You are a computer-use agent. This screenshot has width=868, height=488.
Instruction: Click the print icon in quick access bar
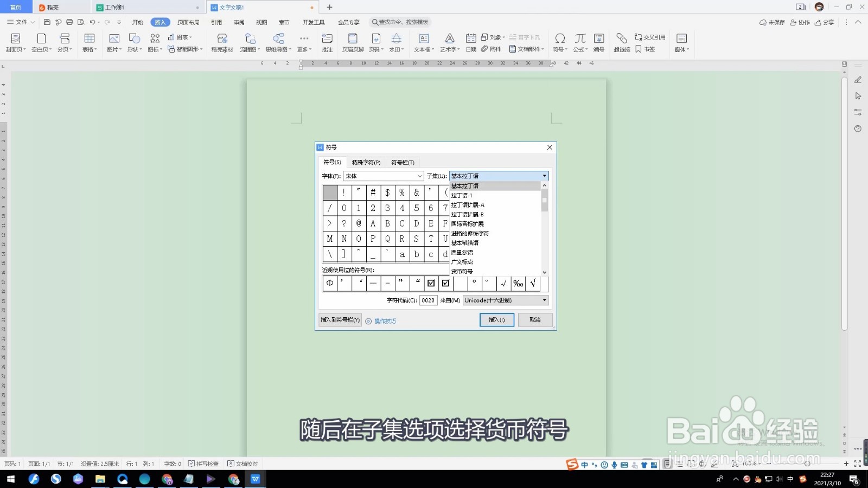point(69,22)
